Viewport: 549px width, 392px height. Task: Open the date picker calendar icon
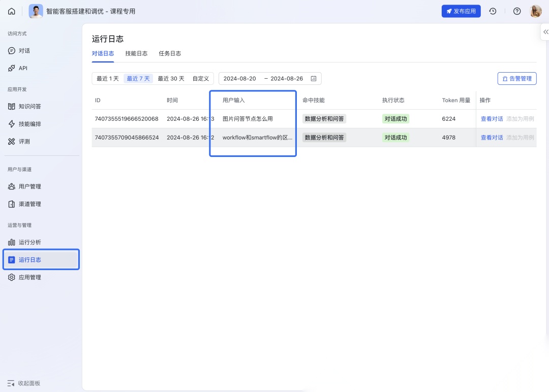click(314, 78)
